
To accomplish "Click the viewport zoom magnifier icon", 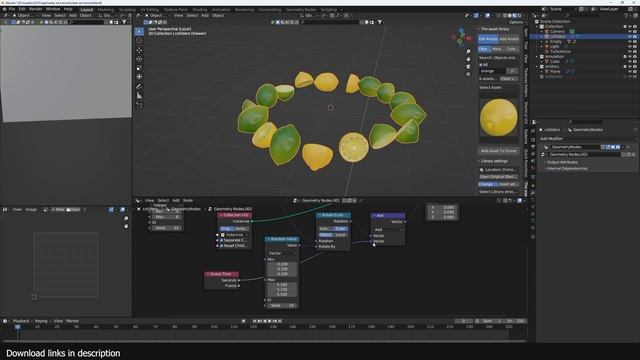I will click(x=468, y=51).
